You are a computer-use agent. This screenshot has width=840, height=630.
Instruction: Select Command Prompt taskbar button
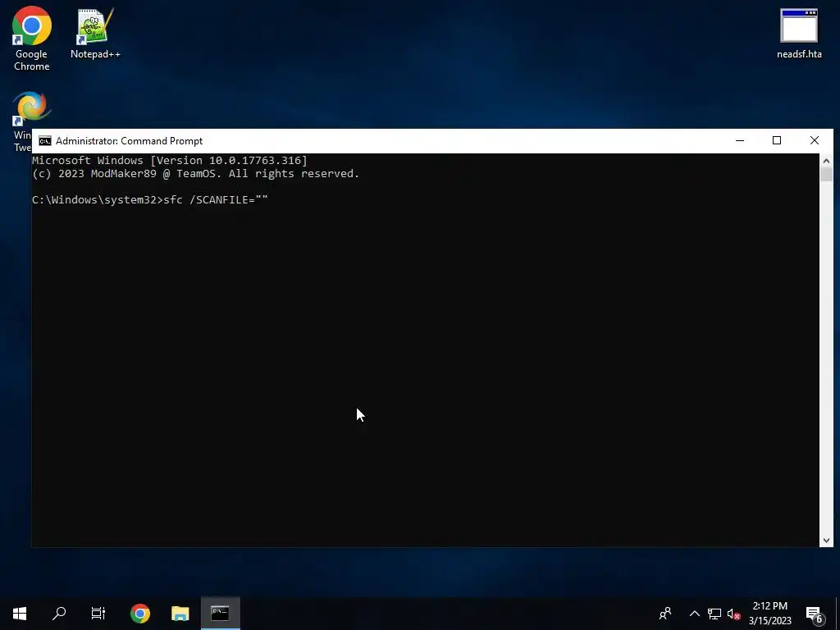pyautogui.click(x=220, y=614)
